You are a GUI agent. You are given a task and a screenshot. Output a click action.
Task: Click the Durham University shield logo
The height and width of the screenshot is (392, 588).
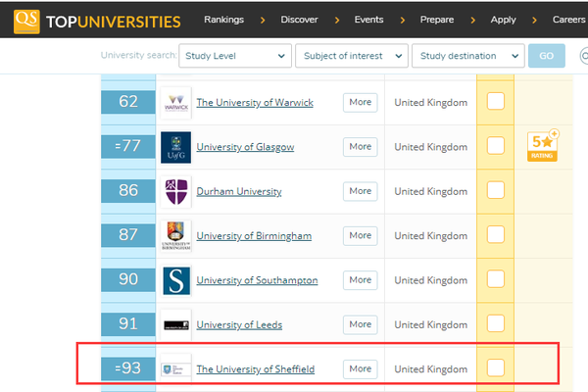point(175,192)
